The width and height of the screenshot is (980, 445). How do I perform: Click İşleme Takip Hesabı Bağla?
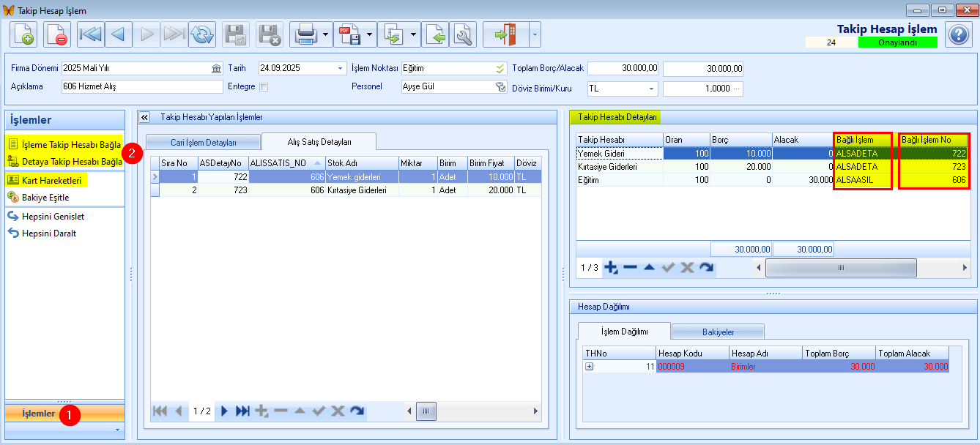70,145
